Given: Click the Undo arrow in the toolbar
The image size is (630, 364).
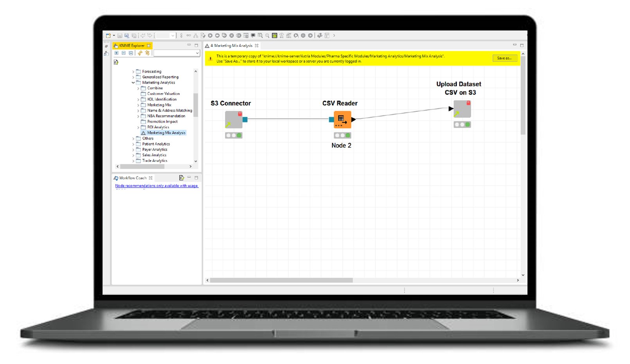Looking at the screenshot, I should click(x=143, y=36).
